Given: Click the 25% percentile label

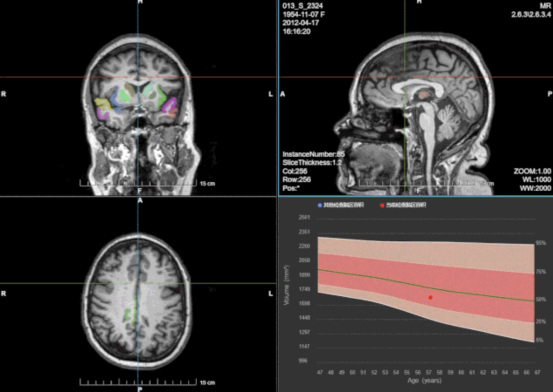Looking at the screenshot, I should [540, 322].
